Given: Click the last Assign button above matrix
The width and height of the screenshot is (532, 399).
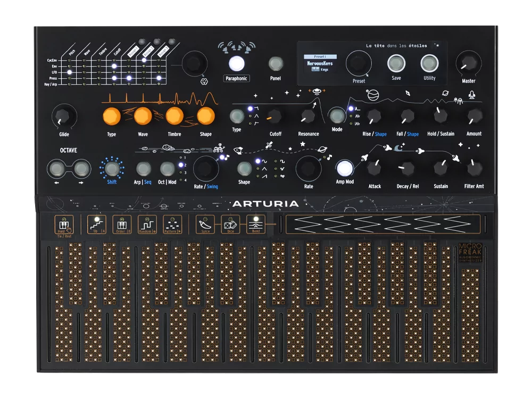Looking at the screenshot, I should pyautogui.click(x=172, y=41).
